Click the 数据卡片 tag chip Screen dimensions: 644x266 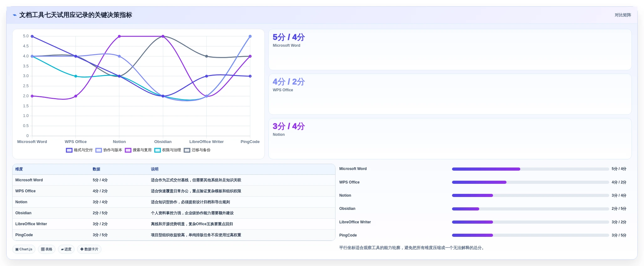[89, 249]
